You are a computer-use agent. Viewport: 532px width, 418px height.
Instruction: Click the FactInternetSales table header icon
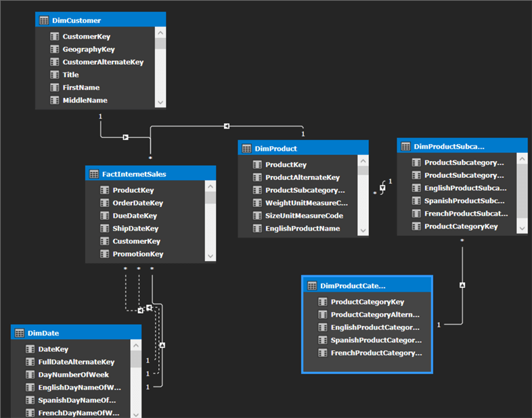click(94, 174)
